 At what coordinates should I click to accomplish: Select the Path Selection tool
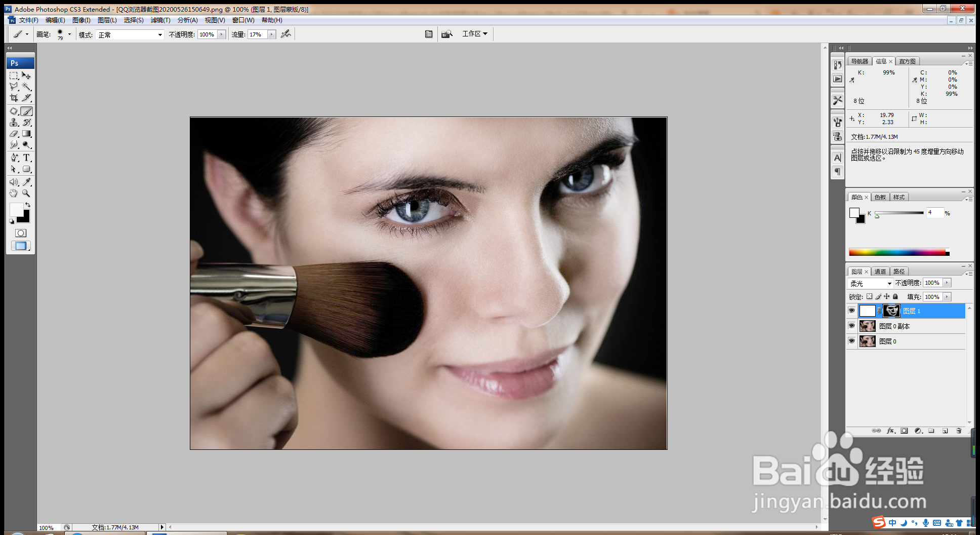click(14, 169)
